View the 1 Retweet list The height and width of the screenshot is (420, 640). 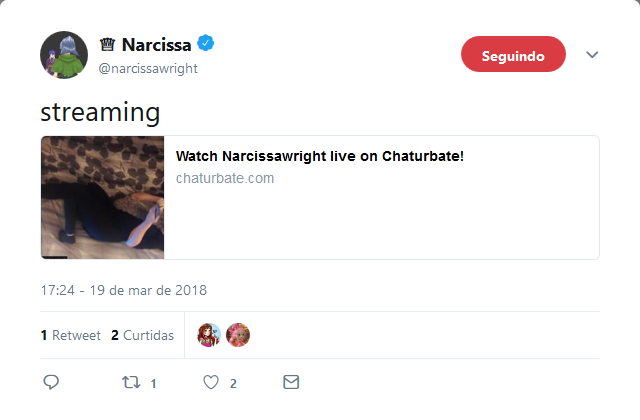(71, 336)
